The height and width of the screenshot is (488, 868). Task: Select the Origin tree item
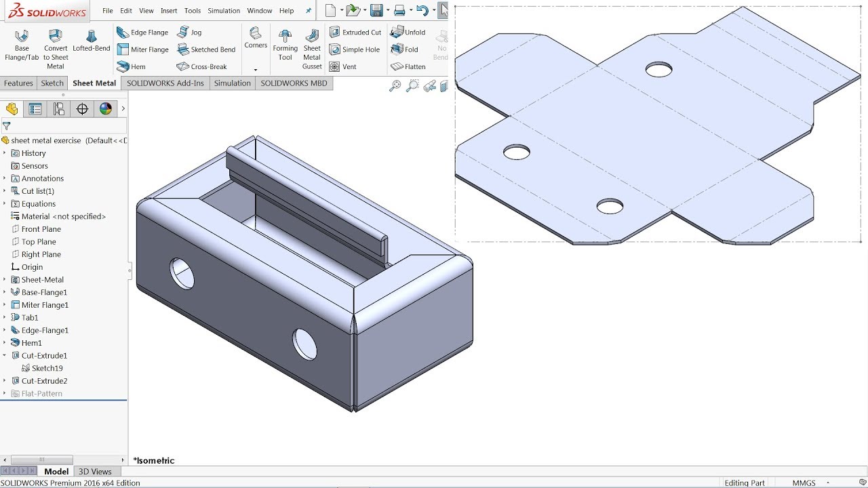pos(26,267)
